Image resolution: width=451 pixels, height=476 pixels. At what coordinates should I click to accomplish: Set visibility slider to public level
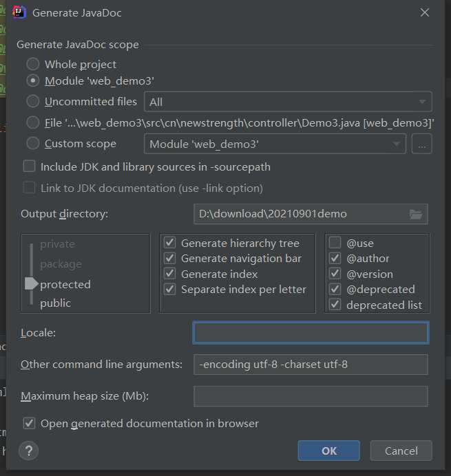(55, 303)
